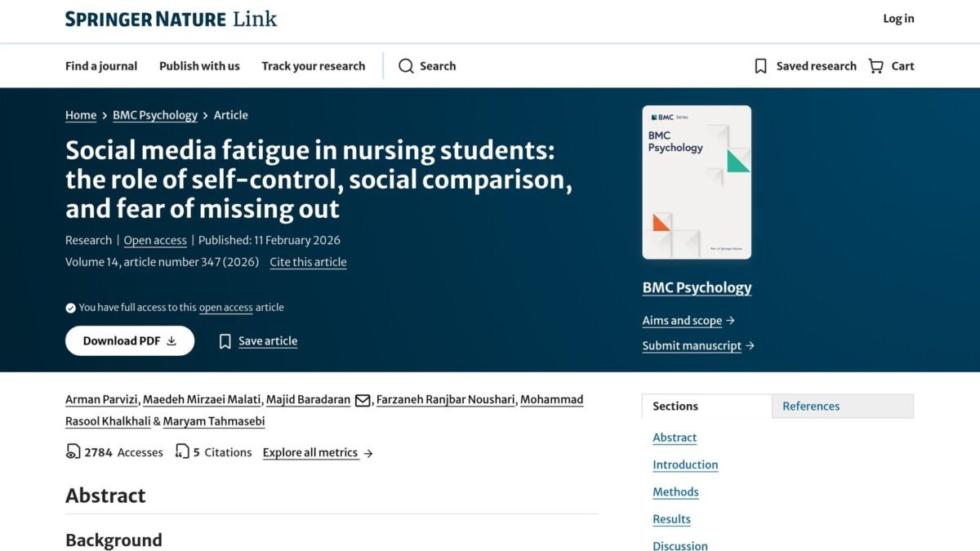The height and width of the screenshot is (551, 980).
Task: Open the Cite this article link
Action: point(308,262)
